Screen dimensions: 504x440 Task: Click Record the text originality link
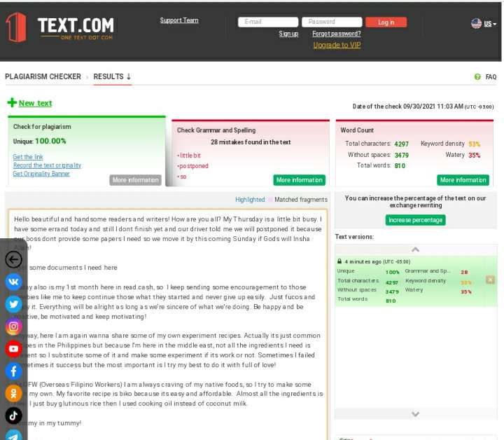click(48, 165)
